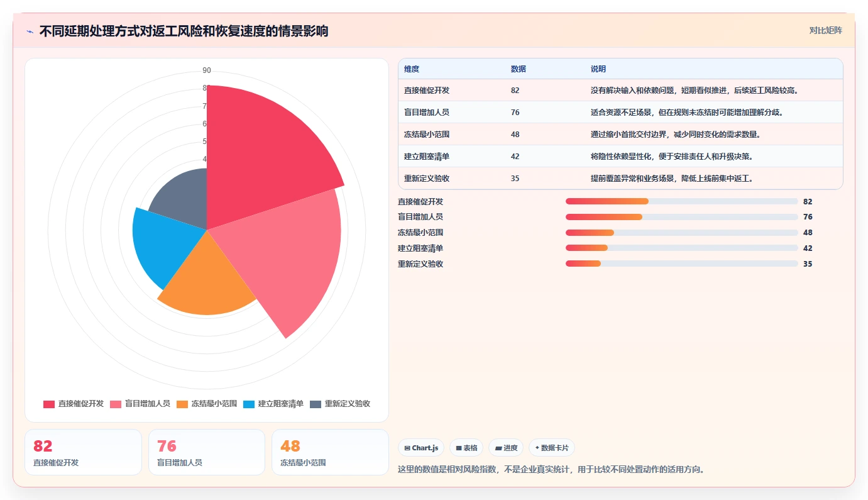The width and height of the screenshot is (868, 500).
Task: Click the 数据卡片 tag chip
Action: tap(552, 448)
